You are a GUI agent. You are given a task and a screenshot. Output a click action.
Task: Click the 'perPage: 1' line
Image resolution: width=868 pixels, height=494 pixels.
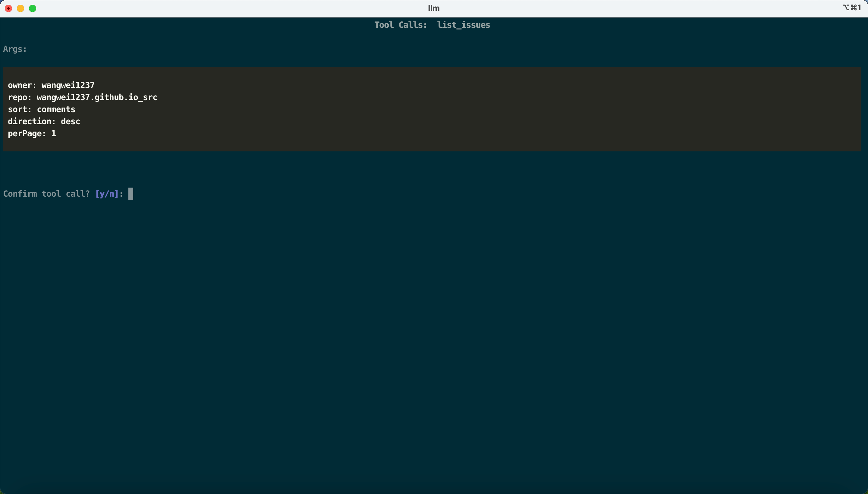pyautogui.click(x=32, y=134)
